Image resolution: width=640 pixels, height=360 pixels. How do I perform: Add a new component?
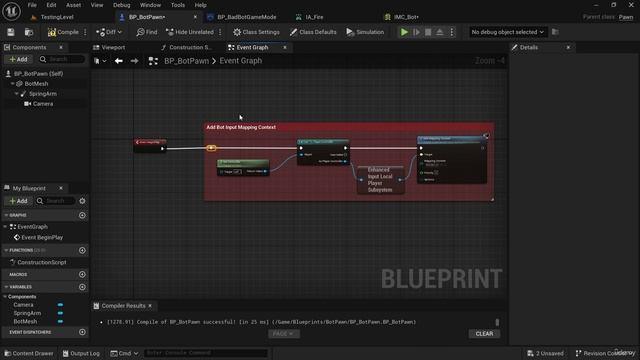point(18,59)
